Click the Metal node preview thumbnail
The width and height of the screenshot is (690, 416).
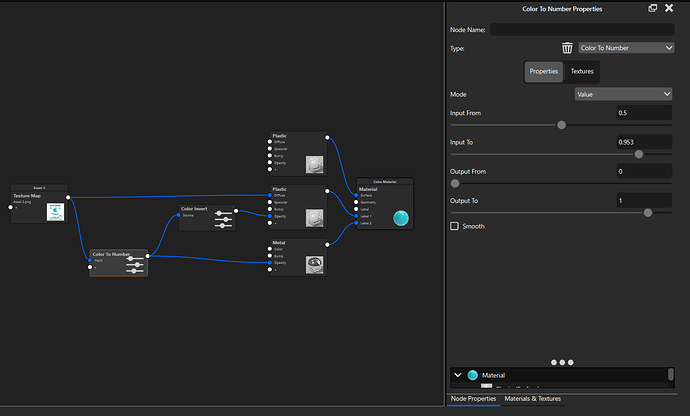314,265
